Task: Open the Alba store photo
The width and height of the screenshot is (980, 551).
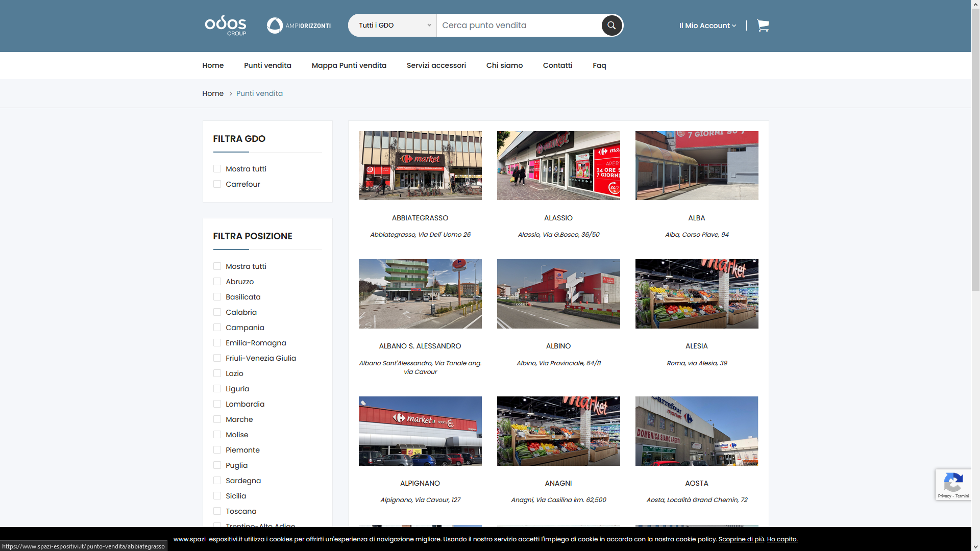Action: tap(697, 165)
